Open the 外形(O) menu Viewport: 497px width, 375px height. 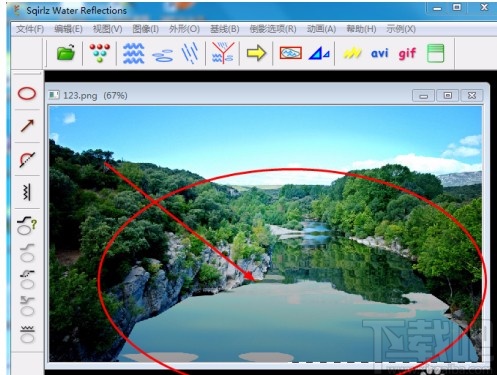point(184,29)
